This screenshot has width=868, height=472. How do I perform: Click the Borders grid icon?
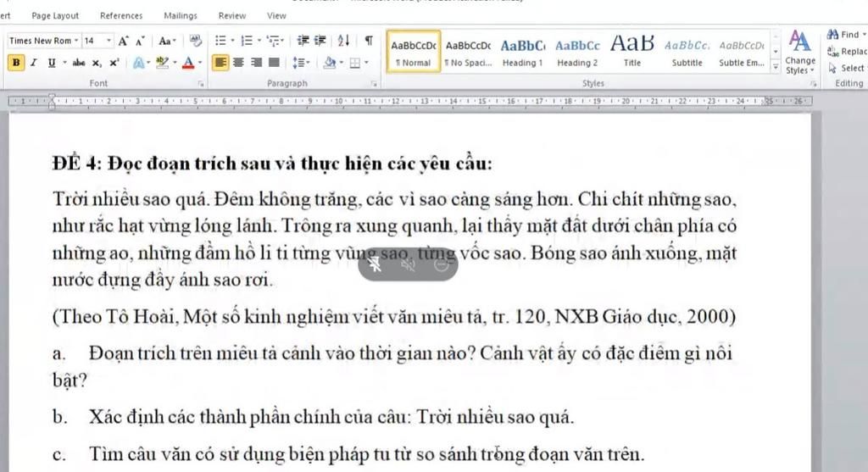pyautogui.click(x=355, y=63)
